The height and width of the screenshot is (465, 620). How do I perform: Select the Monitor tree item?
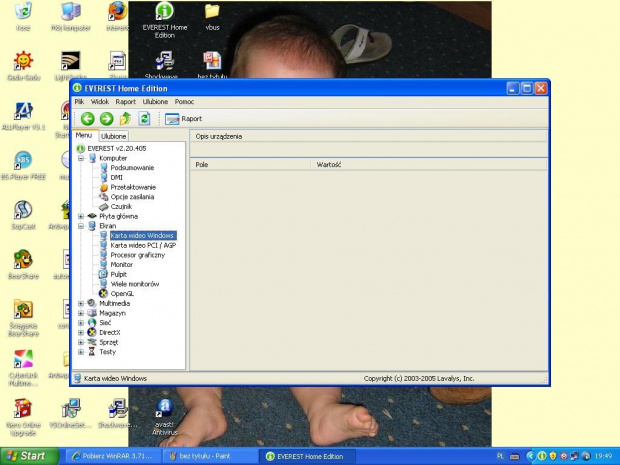121,265
